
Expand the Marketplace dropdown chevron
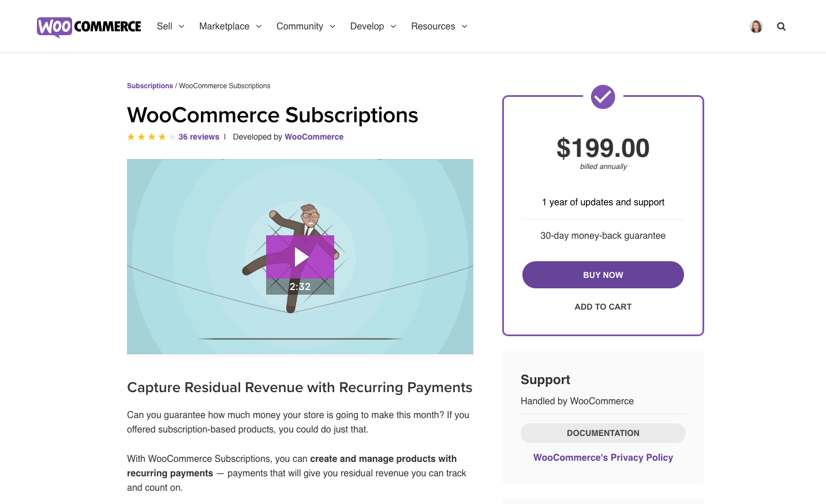coord(259,27)
